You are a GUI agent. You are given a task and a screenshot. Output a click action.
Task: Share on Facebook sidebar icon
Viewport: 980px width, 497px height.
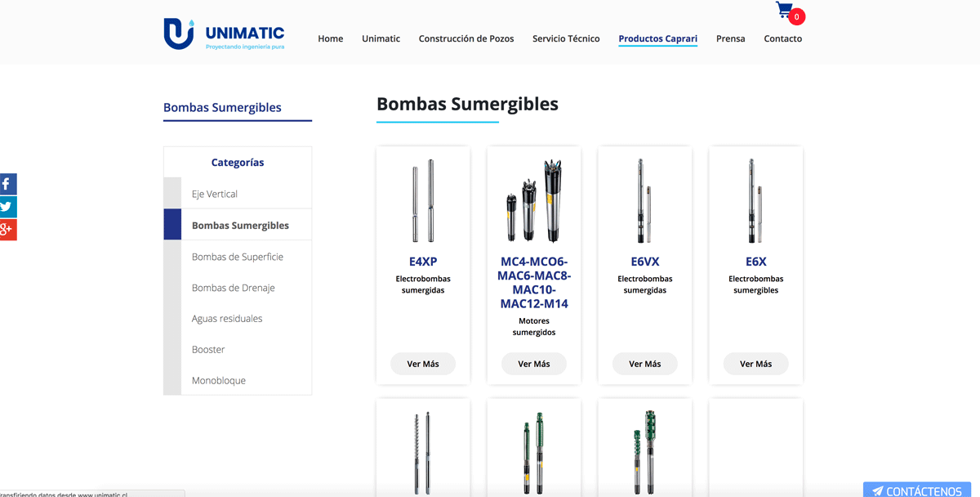coord(7,184)
